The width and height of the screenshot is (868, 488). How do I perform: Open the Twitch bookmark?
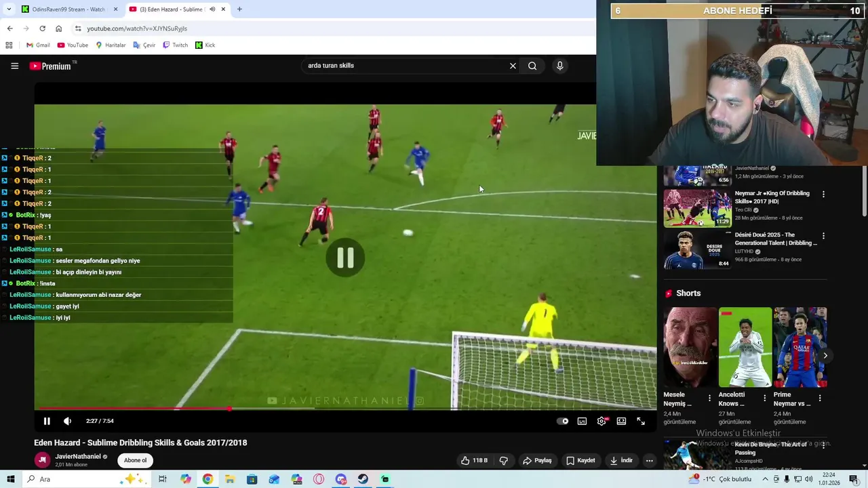pos(176,45)
